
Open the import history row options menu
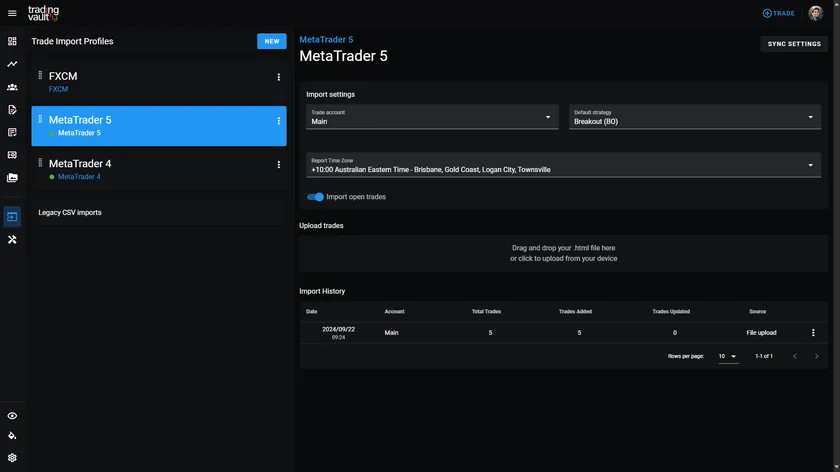click(813, 333)
